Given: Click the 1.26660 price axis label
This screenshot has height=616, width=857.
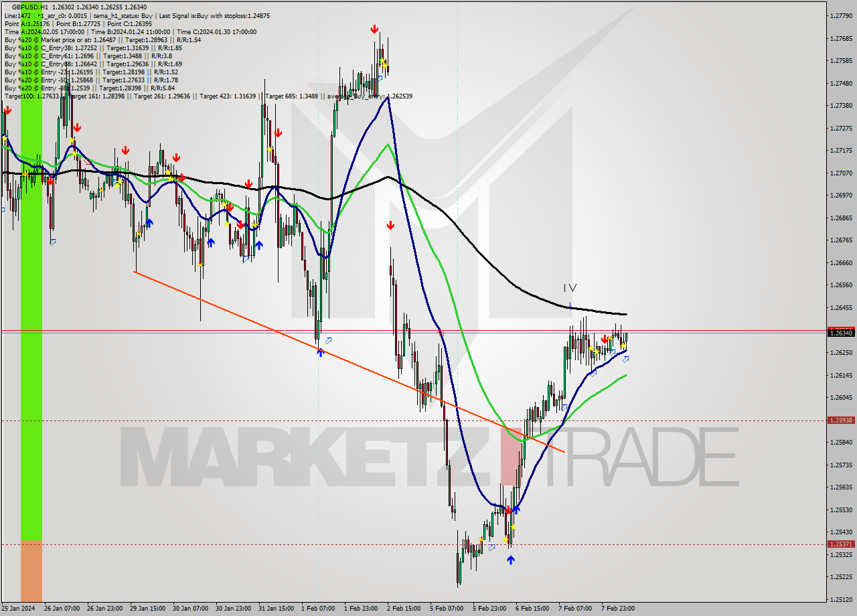Looking at the screenshot, I should pos(841,262).
